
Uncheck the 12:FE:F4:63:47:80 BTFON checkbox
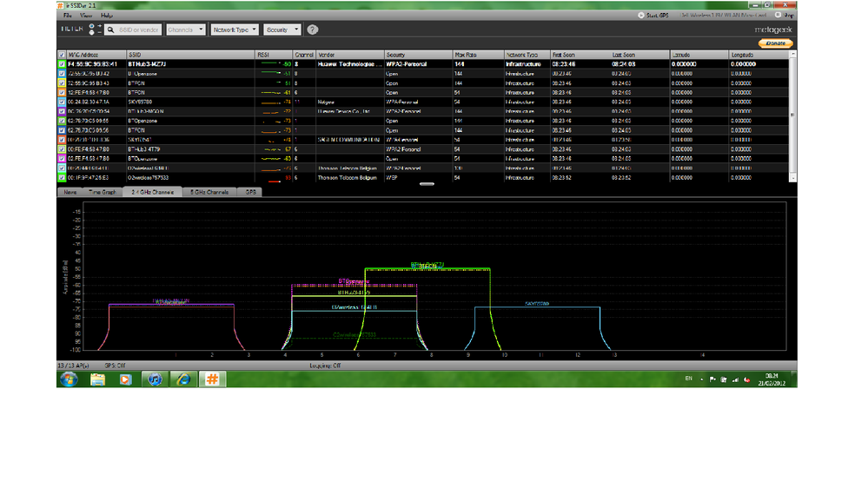click(x=62, y=92)
